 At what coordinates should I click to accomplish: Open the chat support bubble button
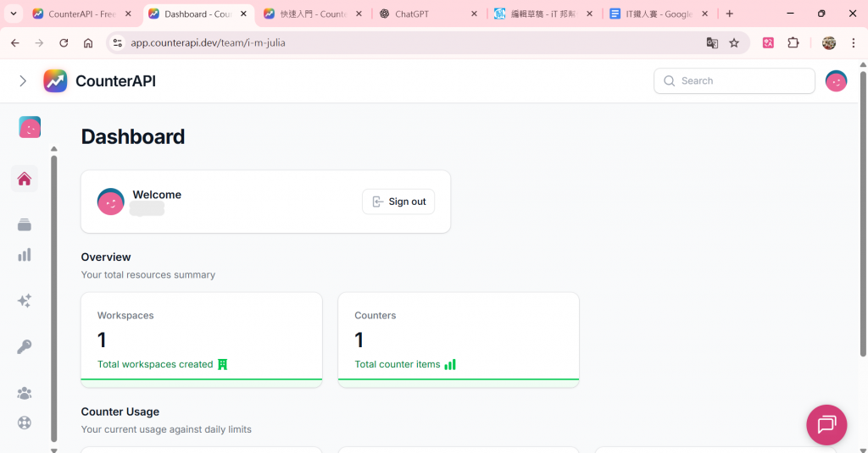point(826,425)
